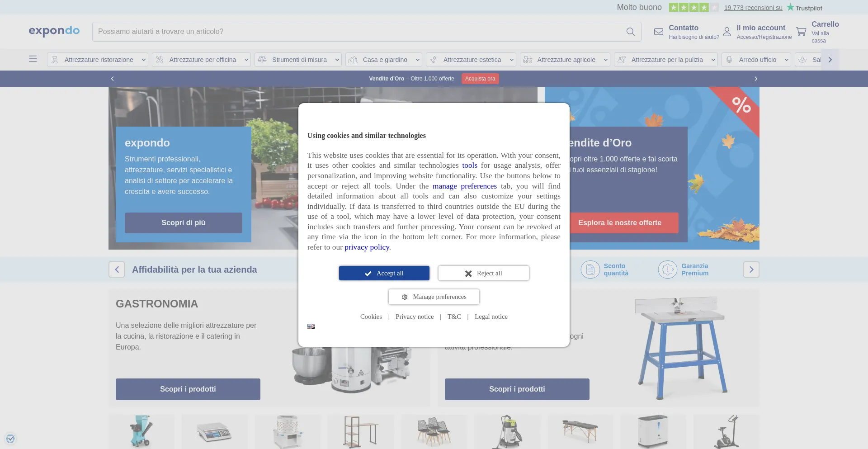Image resolution: width=868 pixels, height=449 pixels.
Task: Open the shelf desk product thumbnail
Action: point(361,431)
